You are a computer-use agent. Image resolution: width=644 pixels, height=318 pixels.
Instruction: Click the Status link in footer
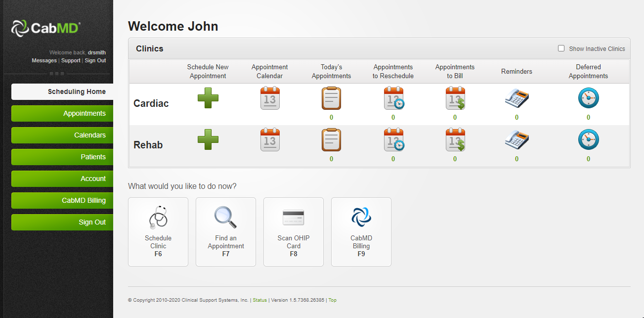coord(259,300)
